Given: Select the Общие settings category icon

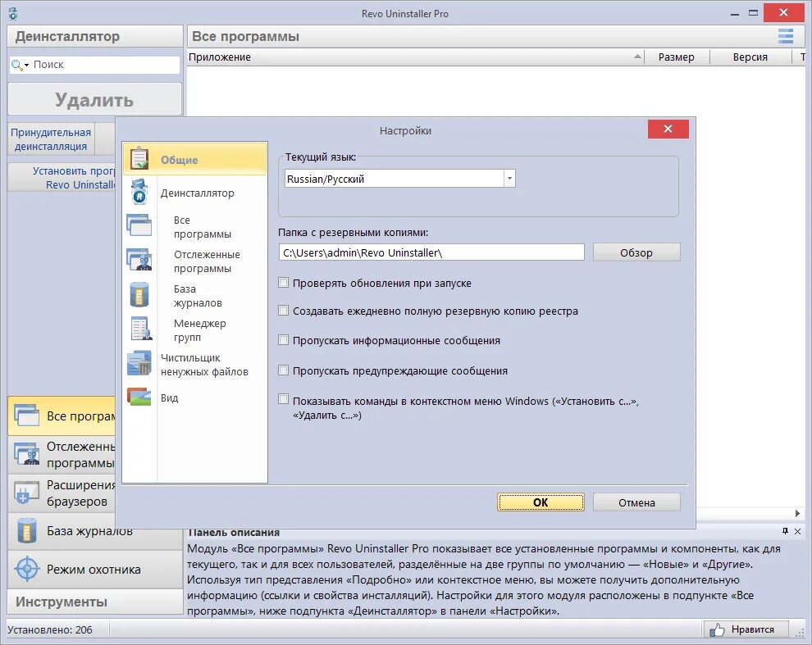Looking at the screenshot, I should [x=139, y=158].
